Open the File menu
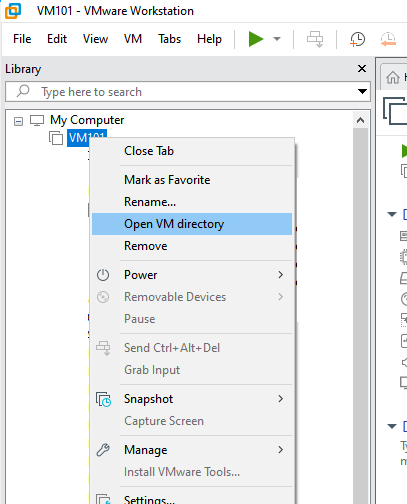Viewport: 407px width, 504px height. coord(22,39)
